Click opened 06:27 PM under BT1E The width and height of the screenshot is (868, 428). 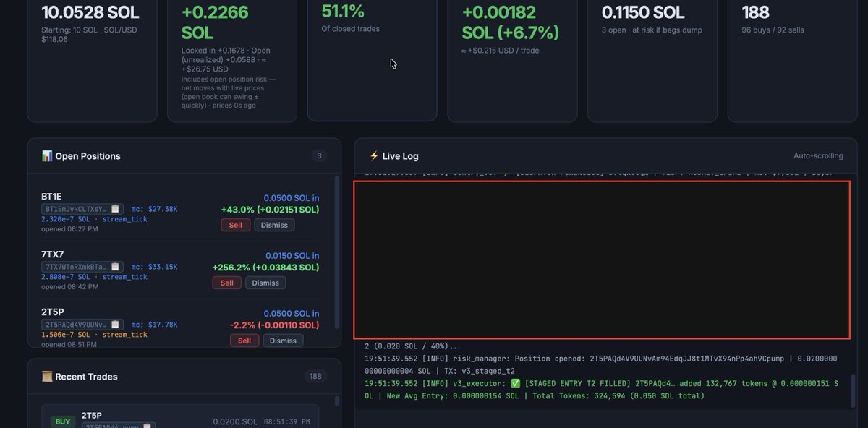69,229
